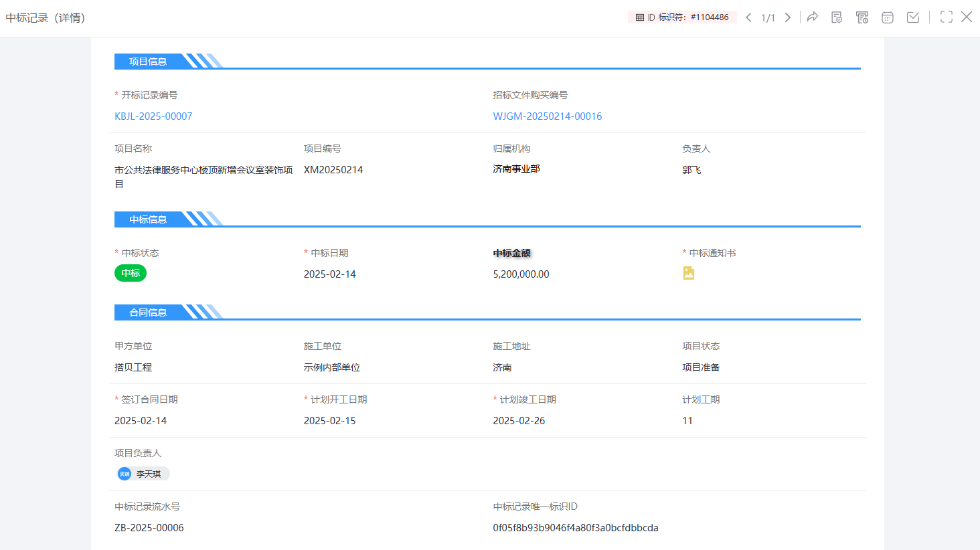Open the document shield icon in toolbar
The image size is (980, 550).
[x=837, y=17]
